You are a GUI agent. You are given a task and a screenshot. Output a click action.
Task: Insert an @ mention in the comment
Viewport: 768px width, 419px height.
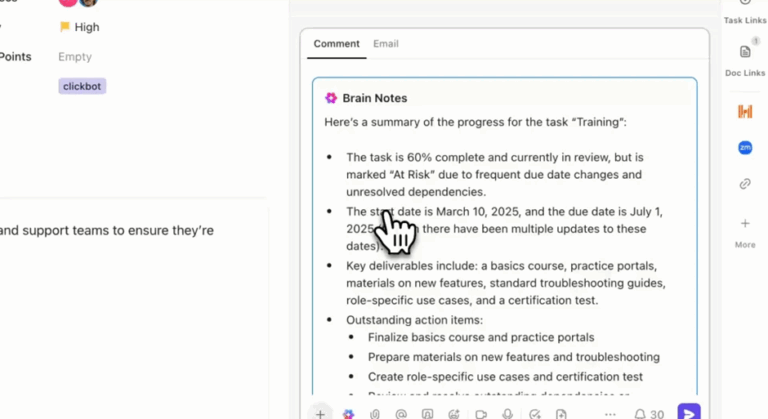(401, 413)
